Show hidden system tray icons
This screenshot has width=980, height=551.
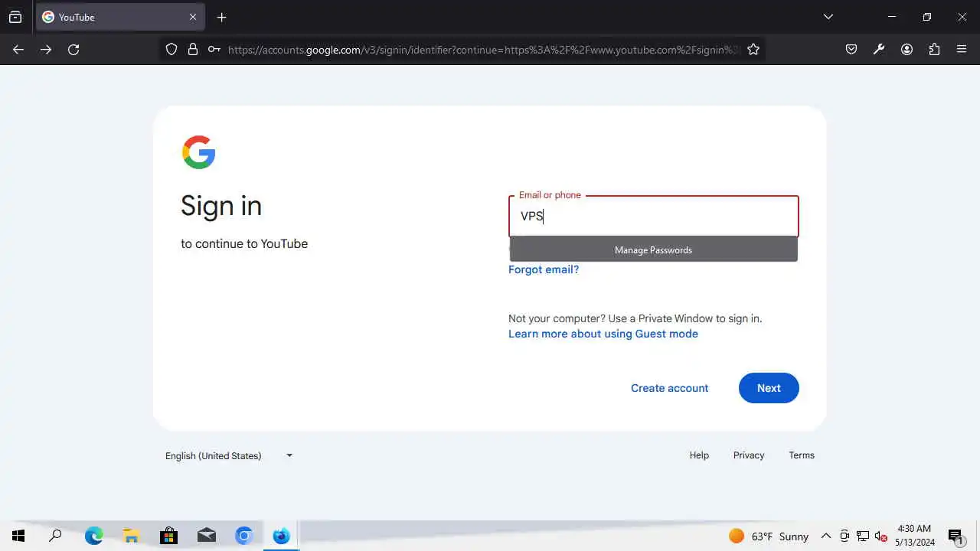tap(826, 536)
